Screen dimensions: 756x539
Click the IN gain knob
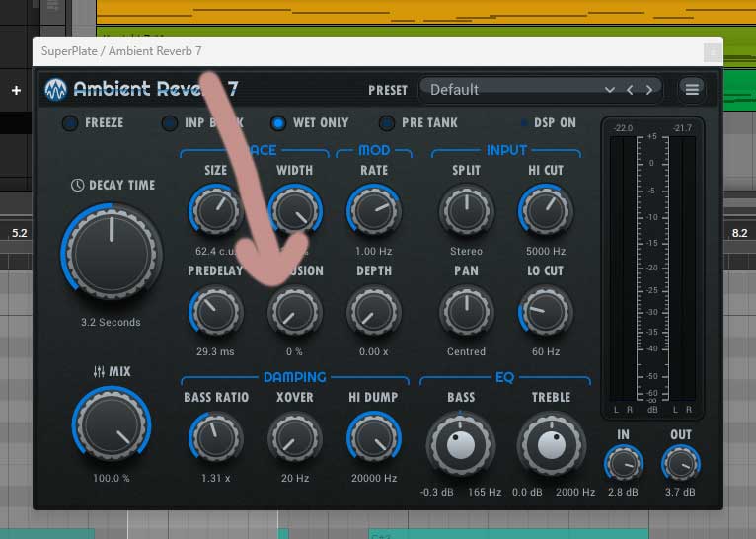pos(623,463)
